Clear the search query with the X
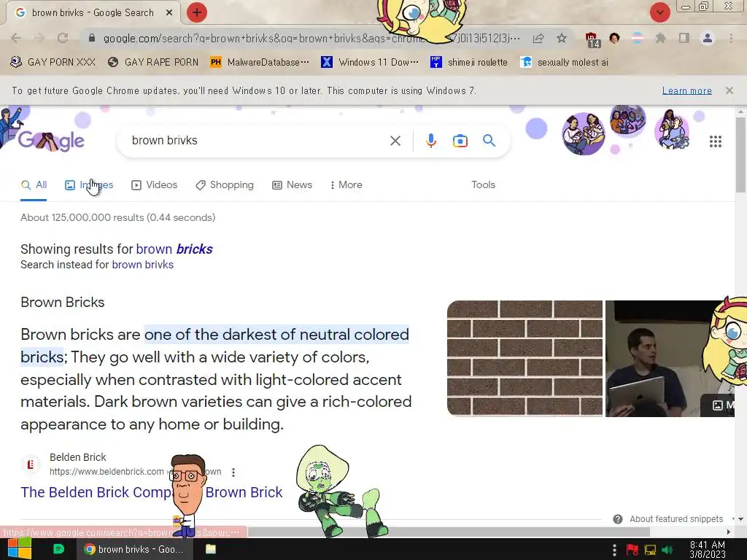747x560 pixels. (395, 141)
